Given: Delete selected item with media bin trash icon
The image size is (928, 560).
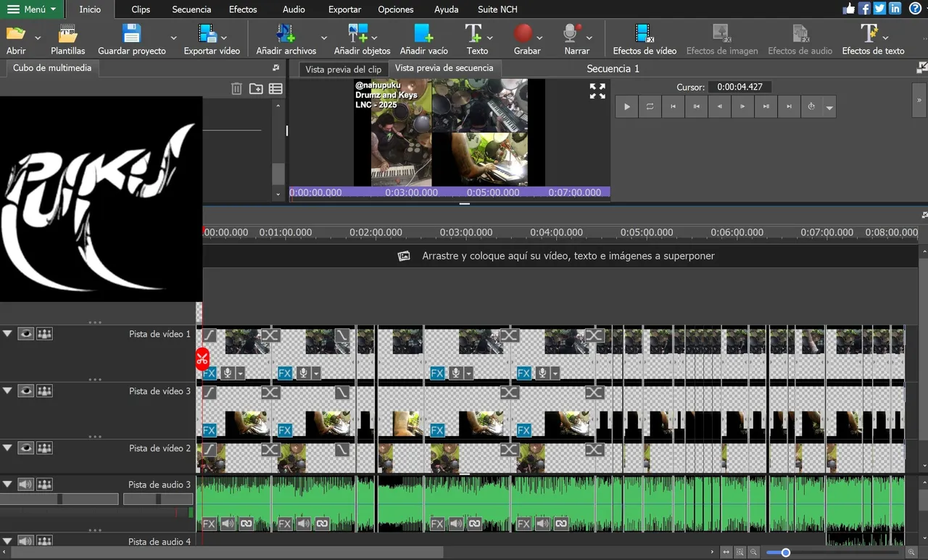Looking at the screenshot, I should [x=236, y=88].
